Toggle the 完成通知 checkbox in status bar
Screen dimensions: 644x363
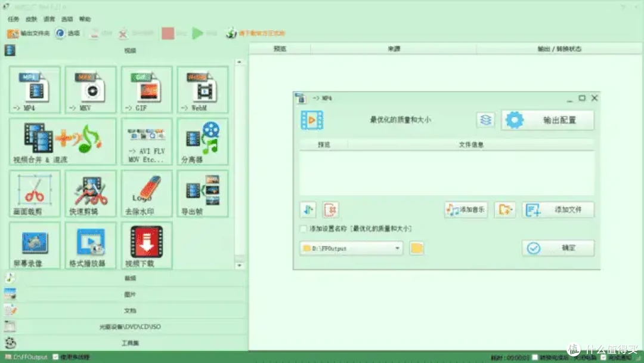[x=603, y=358]
